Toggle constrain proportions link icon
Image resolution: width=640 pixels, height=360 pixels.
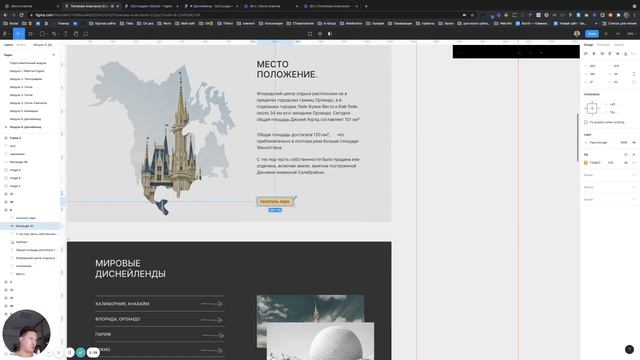tap(634, 74)
